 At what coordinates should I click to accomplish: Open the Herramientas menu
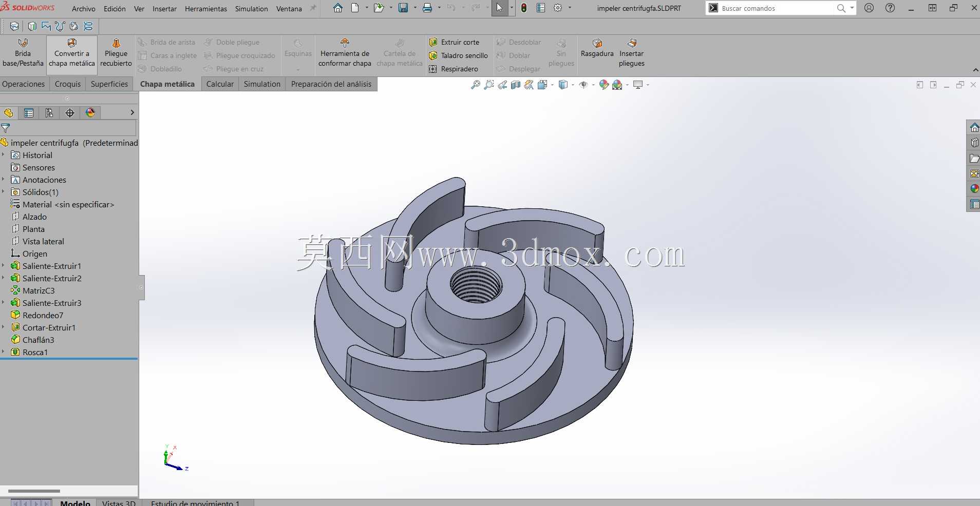click(206, 9)
